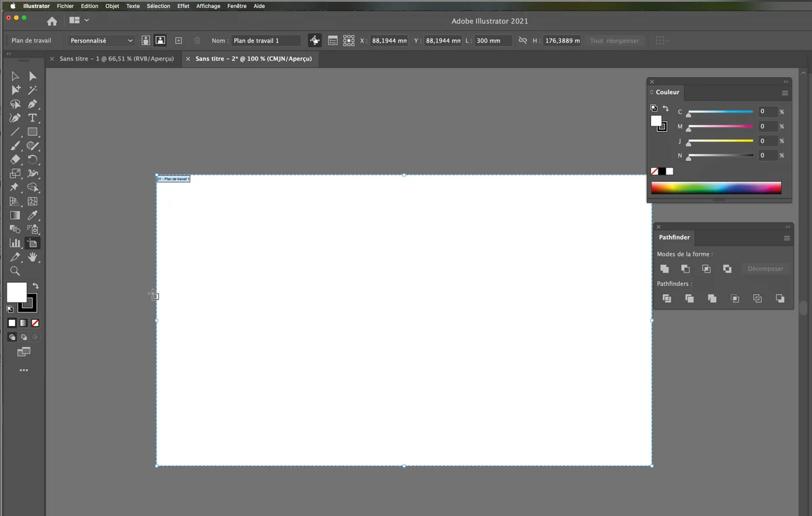Set solid Color mode in toolbar
The height and width of the screenshot is (516, 812).
12,323
